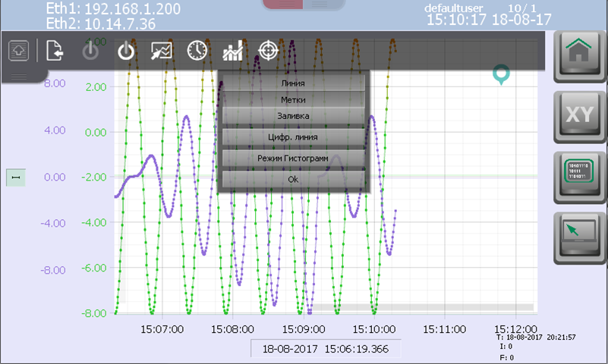Click the white power icon in toolbar
The width and height of the screenshot is (608, 364).
tap(126, 51)
